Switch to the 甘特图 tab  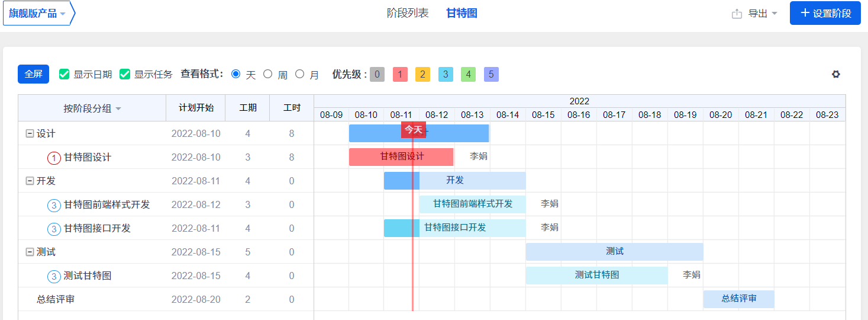tap(462, 13)
